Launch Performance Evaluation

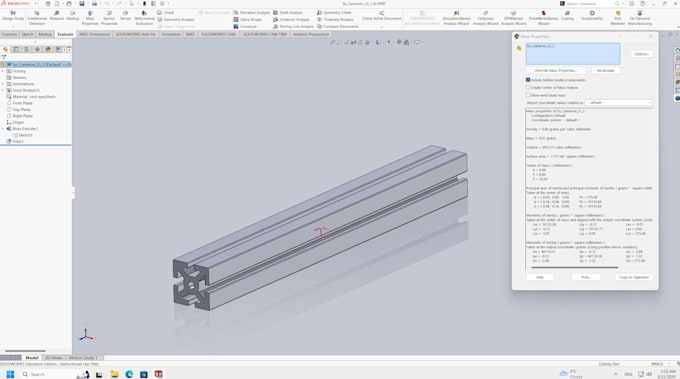tap(144, 17)
